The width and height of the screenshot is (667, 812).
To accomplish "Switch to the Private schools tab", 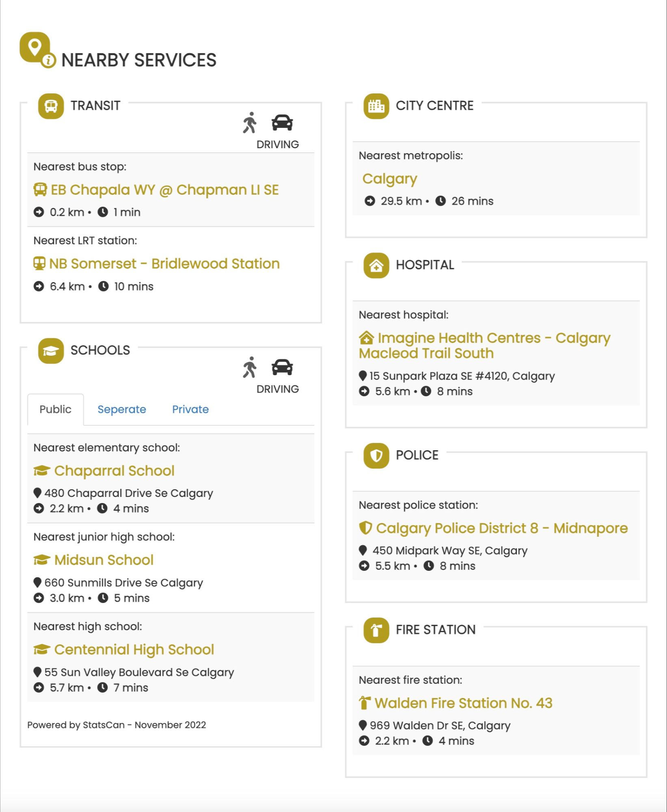I will [x=190, y=409].
